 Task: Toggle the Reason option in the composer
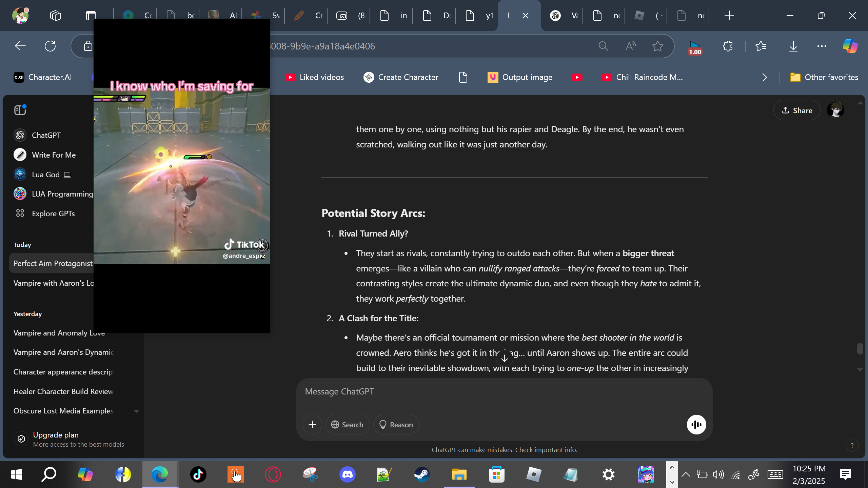tap(396, 425)
